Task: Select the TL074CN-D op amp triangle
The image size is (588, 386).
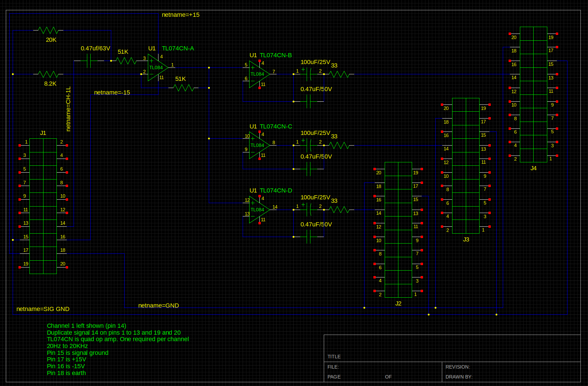Action: coord(259,210)
